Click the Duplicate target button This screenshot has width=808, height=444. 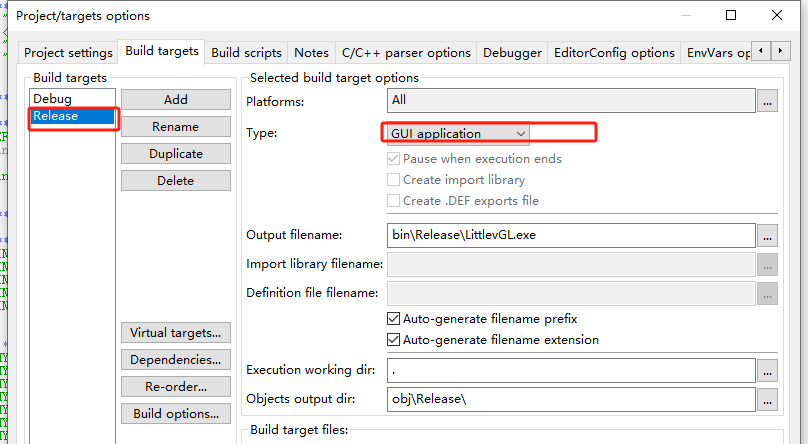pyautogui.click(x=176, y=153)
